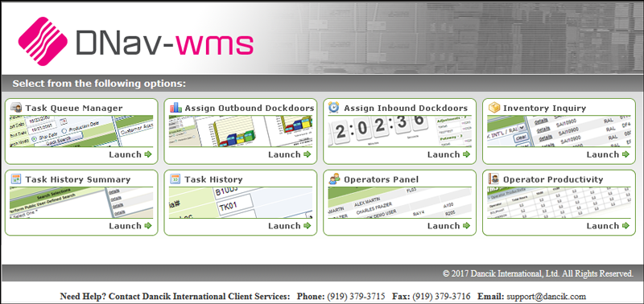The width and height of the screenshot is (644, 304).
Task: Launch Operator Productivity report
Action: tap(608, 226)
